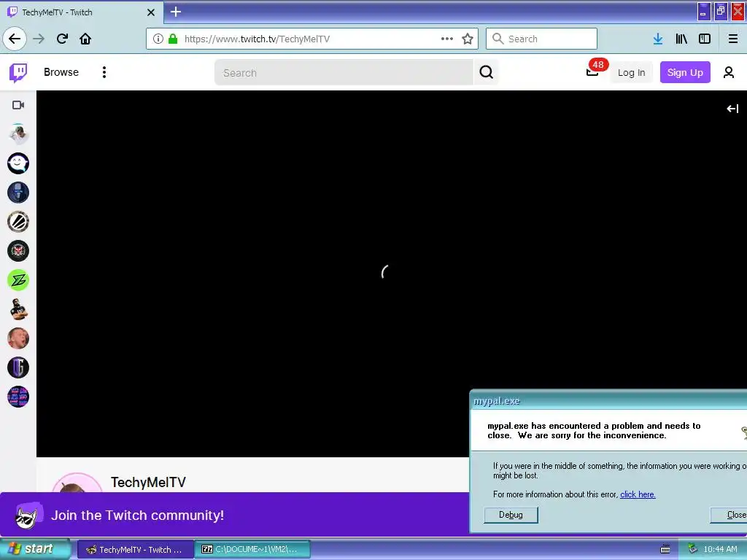Open the shouting face channel avatar
The width and height of the screenshot is (747, 560).
coord(18,338)
